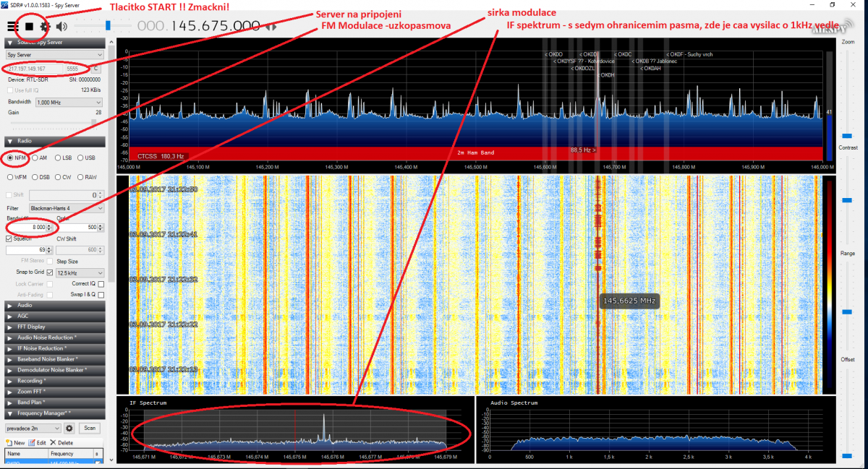
Task: Open the settings gear in top toolbar
Action: pyautogui.click(x=45, y=26)
